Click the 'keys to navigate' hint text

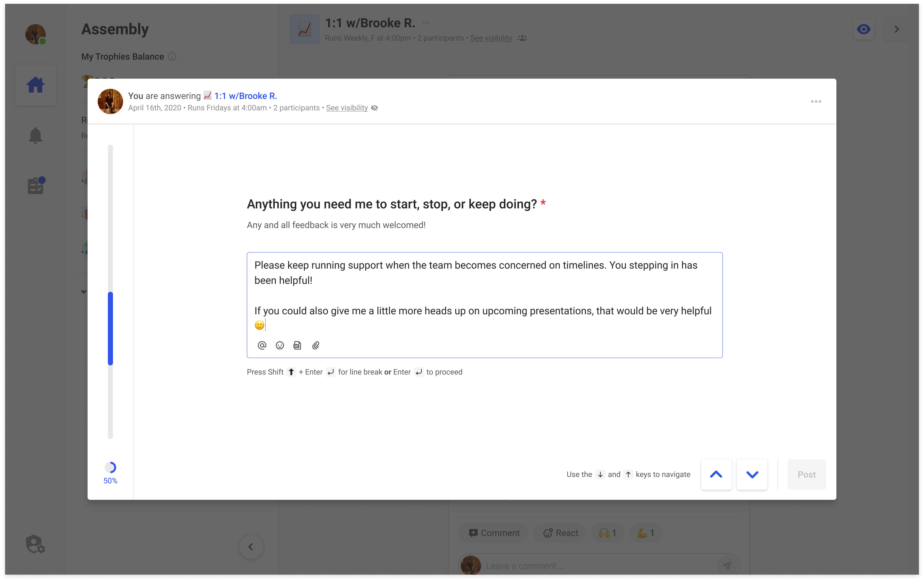tap(663, 474)
